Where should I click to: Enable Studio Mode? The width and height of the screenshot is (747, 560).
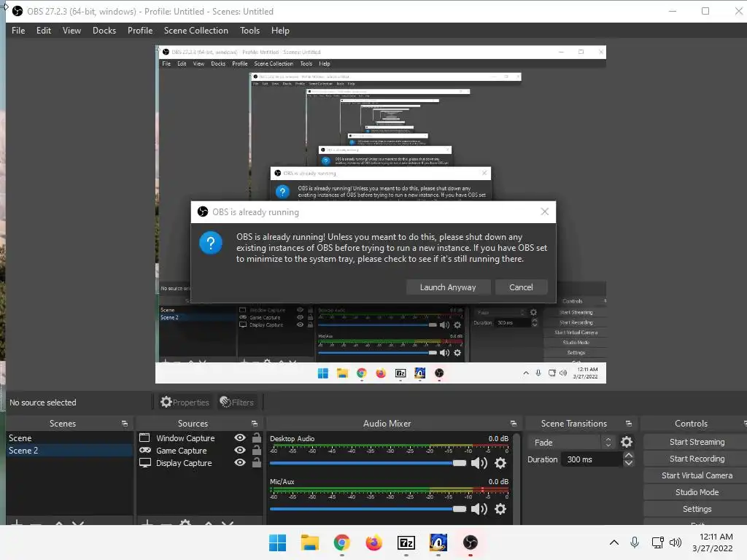click(697, 492)
